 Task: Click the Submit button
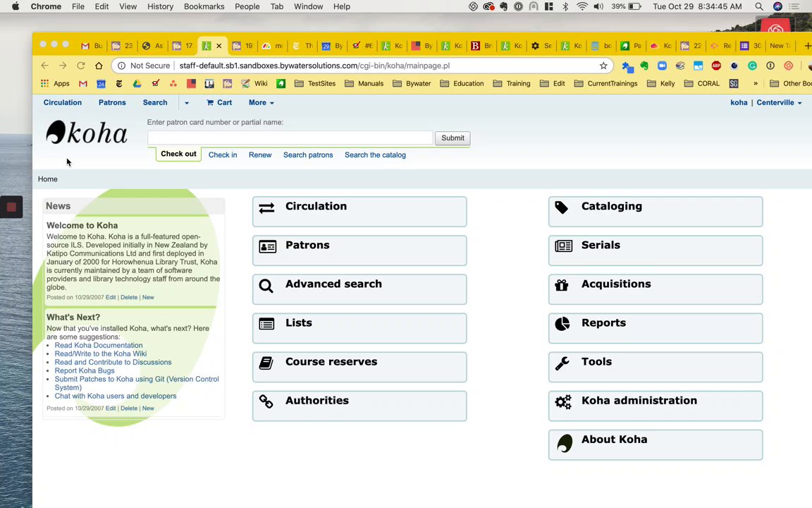pos(453,138)
